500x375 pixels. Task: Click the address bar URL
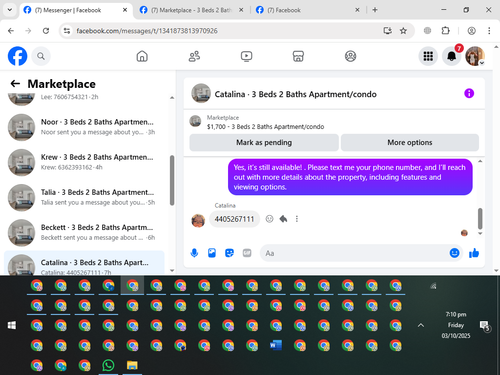pos(147,31)
